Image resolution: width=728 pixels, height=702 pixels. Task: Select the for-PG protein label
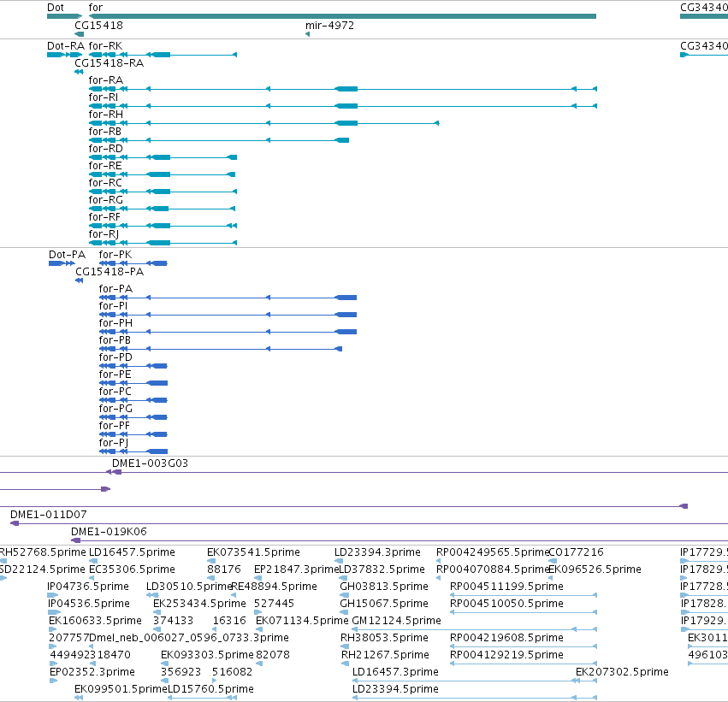(115, 410)
